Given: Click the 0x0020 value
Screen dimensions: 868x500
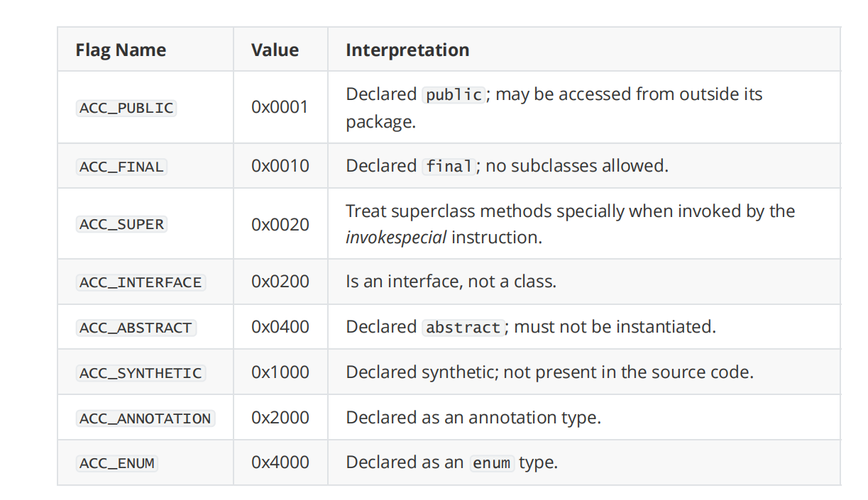Looking at the screenshot, I should (280, 224).
